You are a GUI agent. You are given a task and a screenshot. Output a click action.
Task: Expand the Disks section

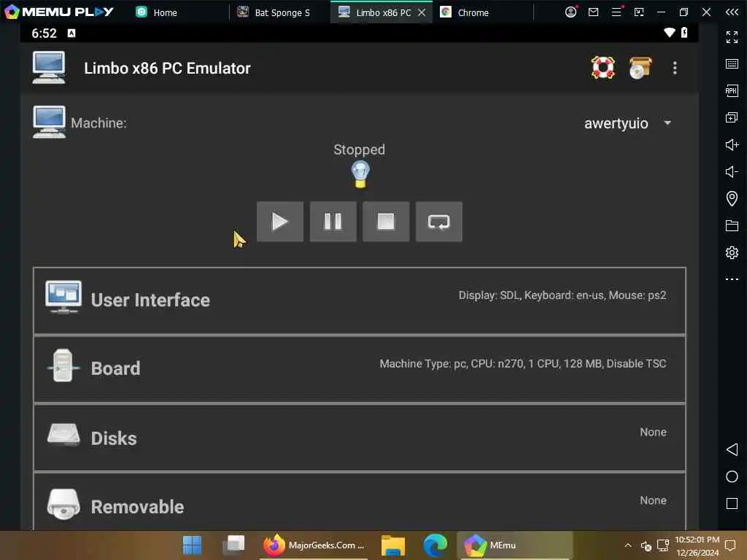[360, 437]
